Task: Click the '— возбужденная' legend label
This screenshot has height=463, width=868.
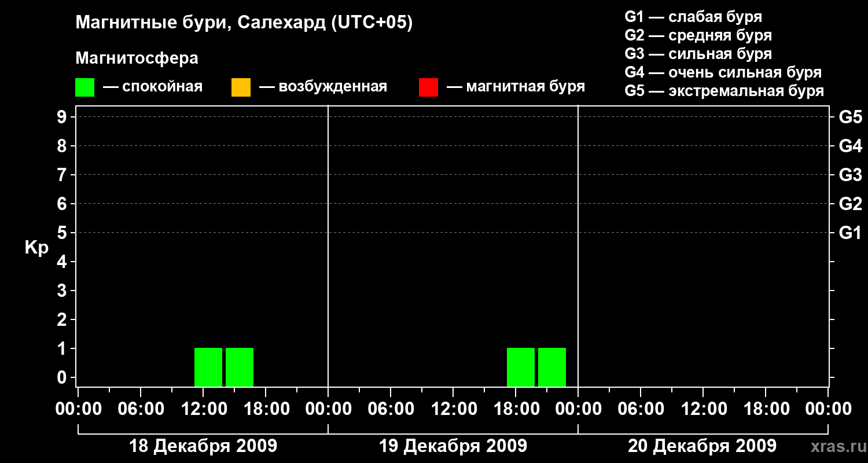Action: pyautogui.click(x=323, y=87)
